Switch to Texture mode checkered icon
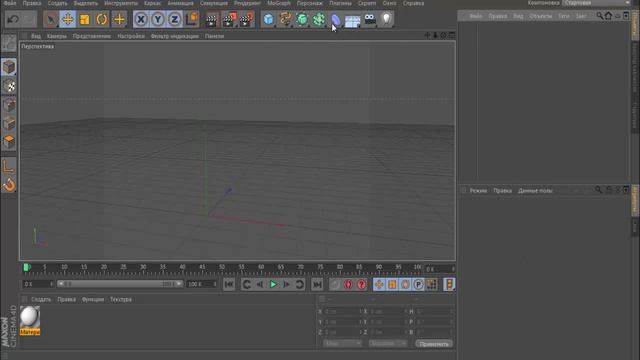The image size is (640, 360). click(9, 86)
